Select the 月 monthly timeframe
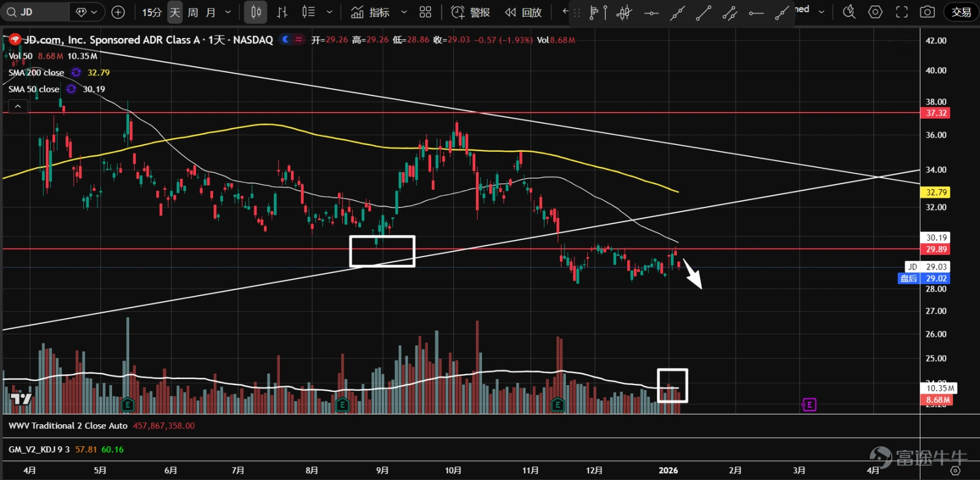The image size is (980, 480). point(211,12)
